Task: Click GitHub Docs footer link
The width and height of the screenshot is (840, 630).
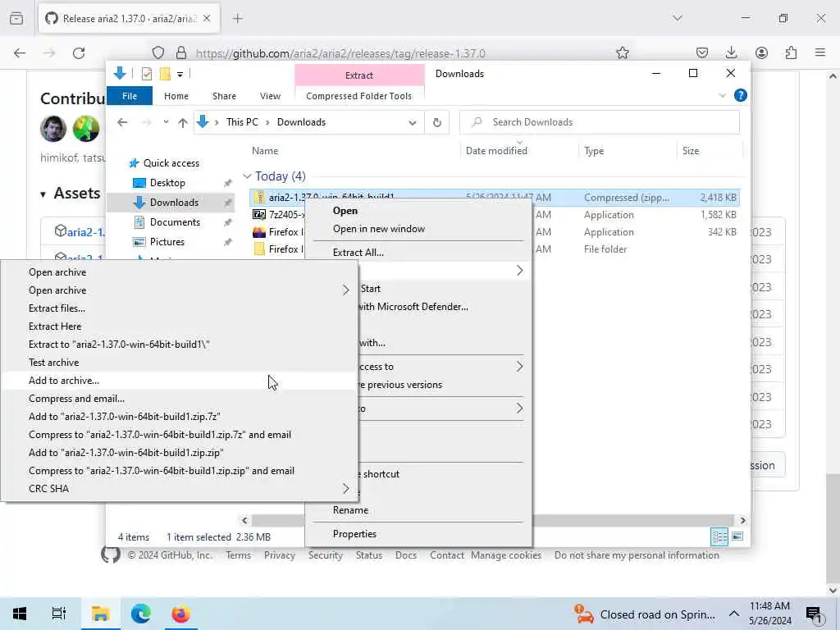Action: (405, 555)
